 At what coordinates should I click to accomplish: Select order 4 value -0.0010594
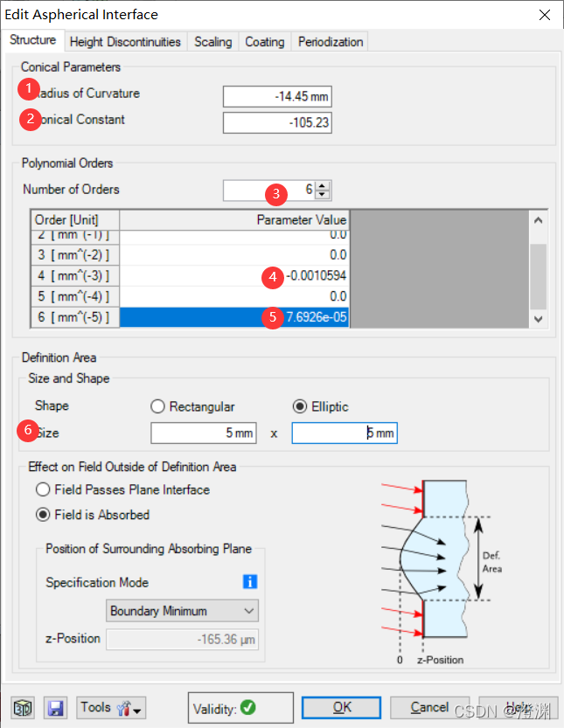234,276
